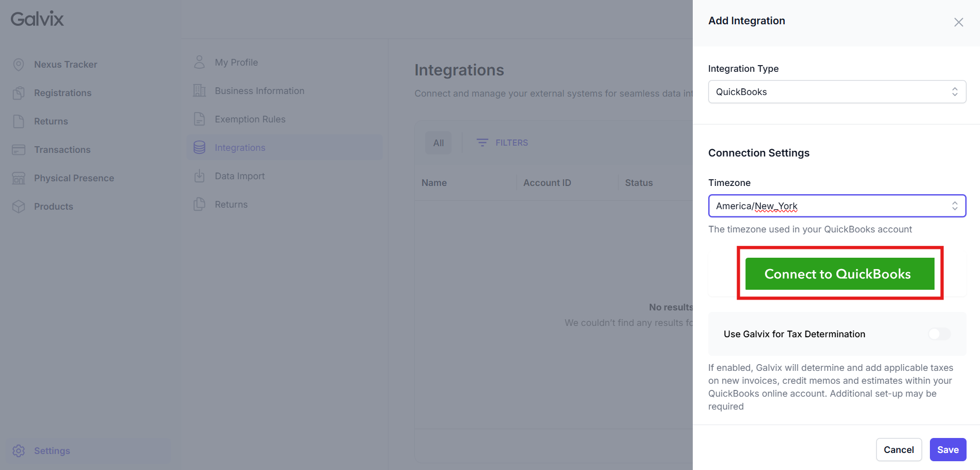
Task: Click the Integrations page heading
Action: [x=459, y=70]
